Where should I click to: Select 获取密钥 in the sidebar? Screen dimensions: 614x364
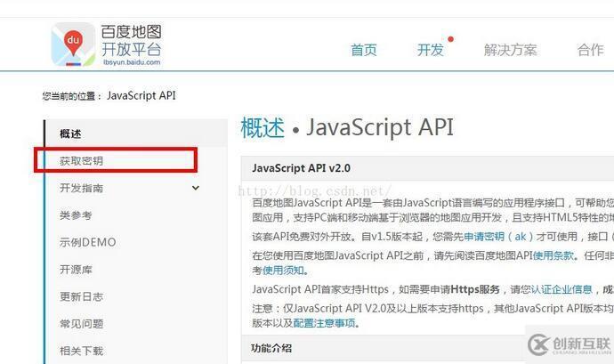point(82,161)
